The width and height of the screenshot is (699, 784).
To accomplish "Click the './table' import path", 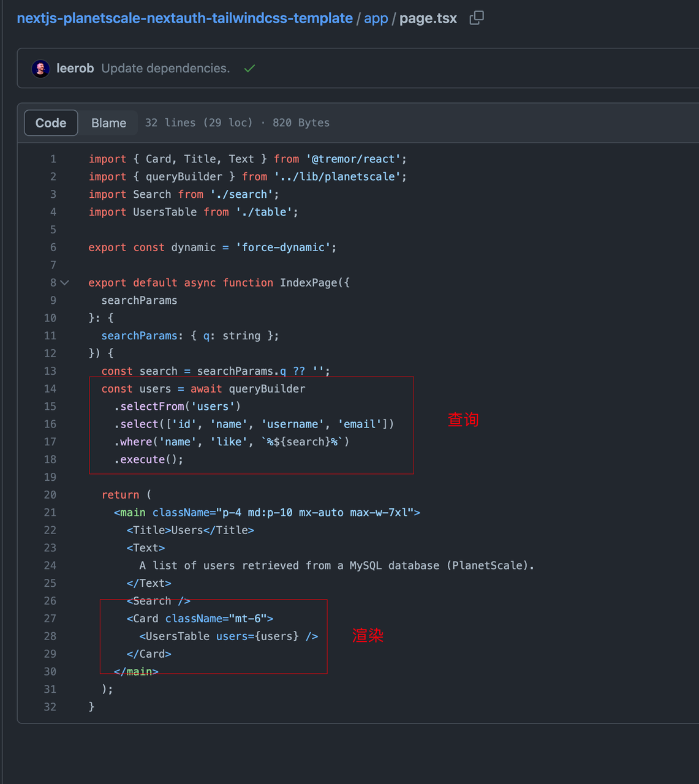I will tap(263, 213).
